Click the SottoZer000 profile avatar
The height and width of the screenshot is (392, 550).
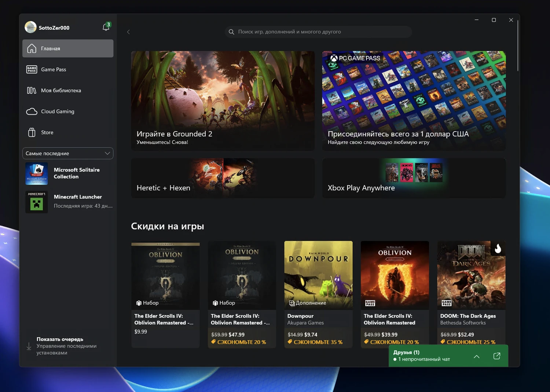(30, 27)
